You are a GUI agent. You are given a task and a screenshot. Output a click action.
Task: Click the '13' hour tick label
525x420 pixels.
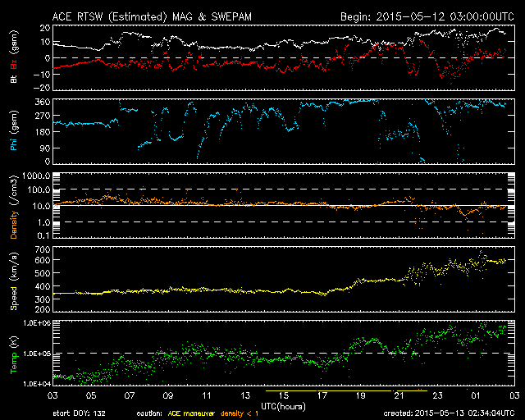[x=245, y=395]
